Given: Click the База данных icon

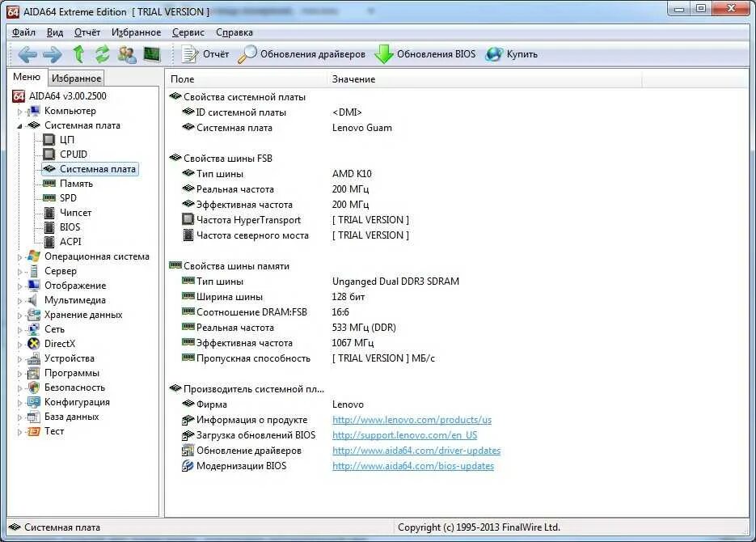Looking at the screenshot, I should 34,417.
